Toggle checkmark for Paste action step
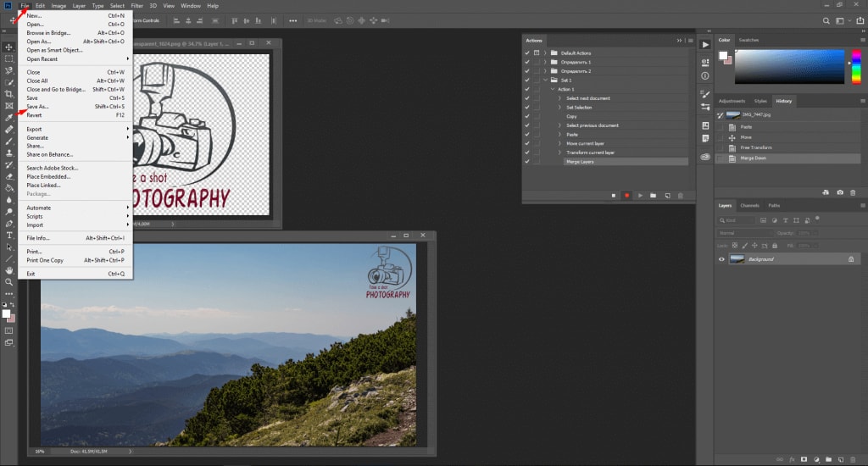This screenshot has width=868, height=466. coord(527,135)
